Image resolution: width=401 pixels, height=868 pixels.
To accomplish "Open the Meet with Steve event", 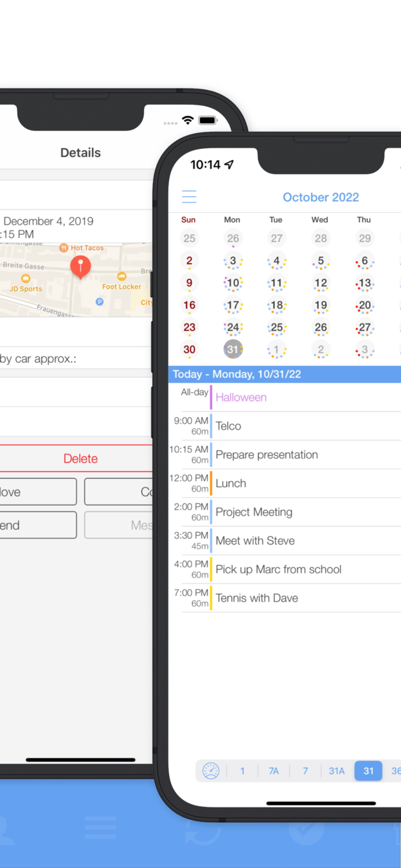I will pyautogui.click(x=285, y=540).
